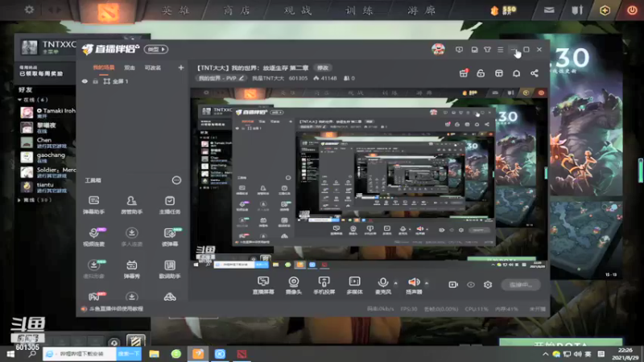Open the 训练 Learn tab in Dota 2
Screen dimensions: 644x362
coord(359,10)
